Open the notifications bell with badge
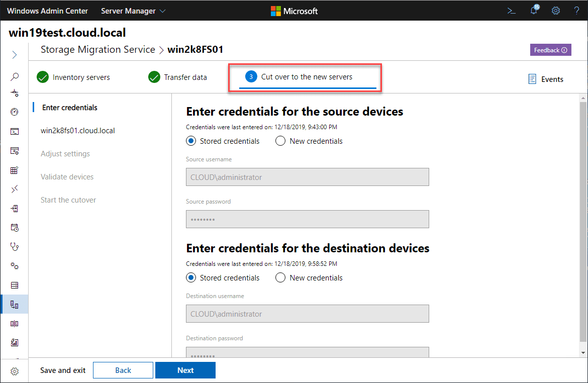 pyautogui.click(x=534, y=11)
